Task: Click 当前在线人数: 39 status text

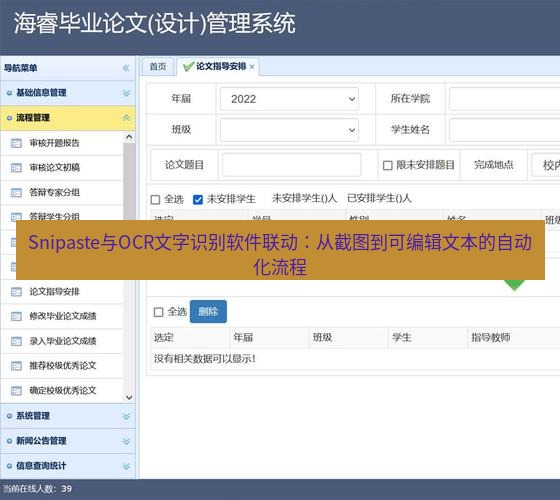Action: tap(38, 489)
